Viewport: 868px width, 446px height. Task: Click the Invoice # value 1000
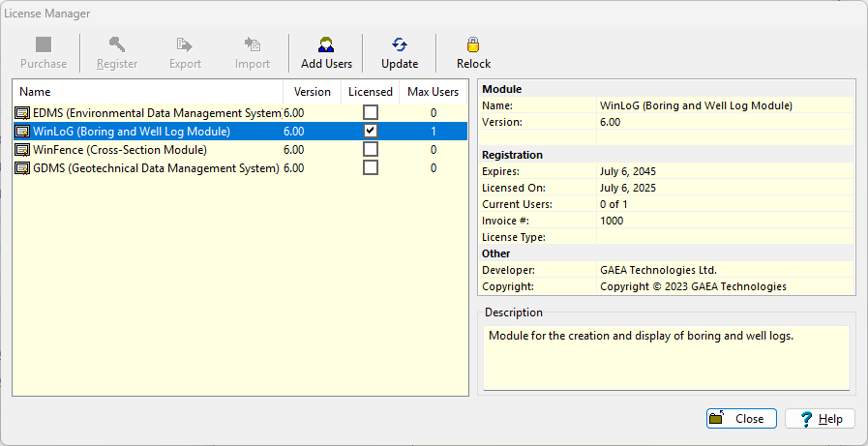point(612,222)
